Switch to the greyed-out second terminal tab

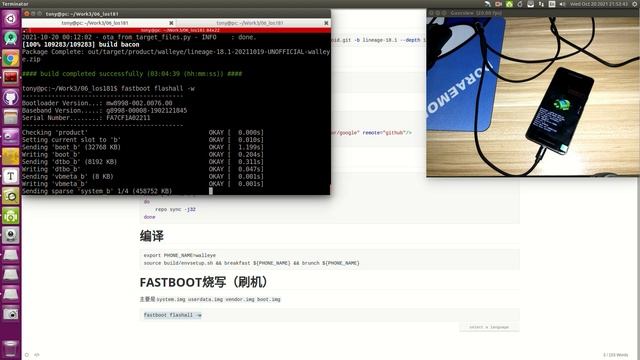point(249,23)
